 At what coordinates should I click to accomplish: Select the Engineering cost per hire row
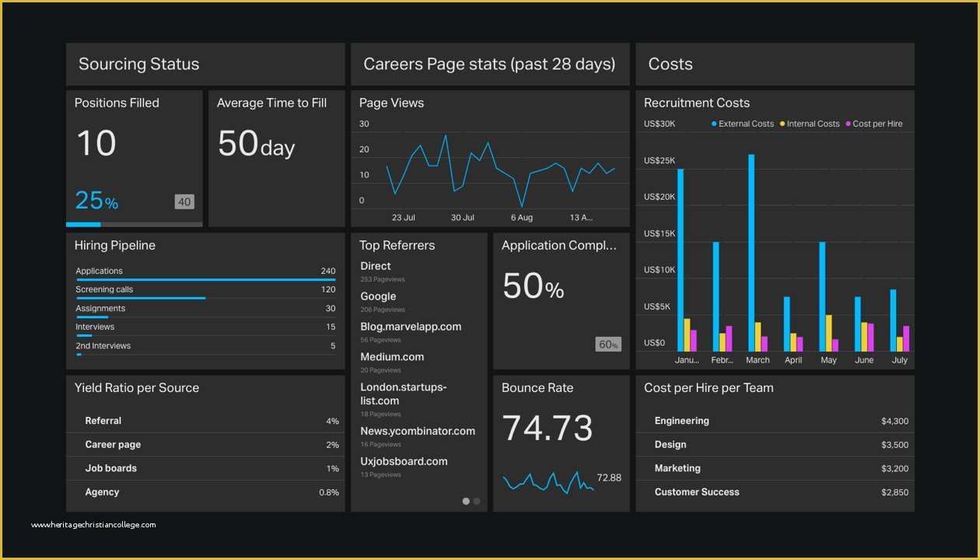[x=775, y=421]
